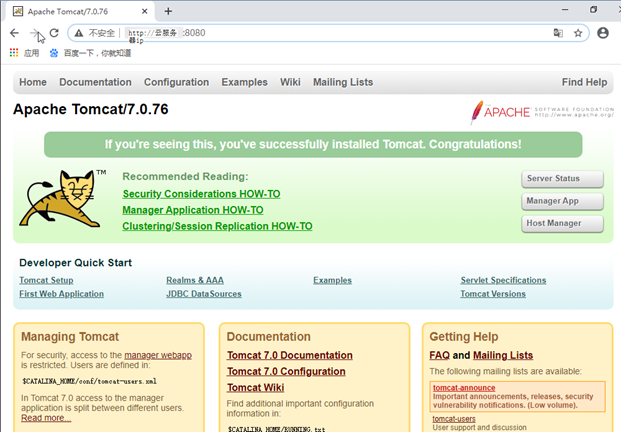Click the Managing Tomcat heading
Image resolution: width=621 pixels, height=432 pixels.
pos(70,337)
